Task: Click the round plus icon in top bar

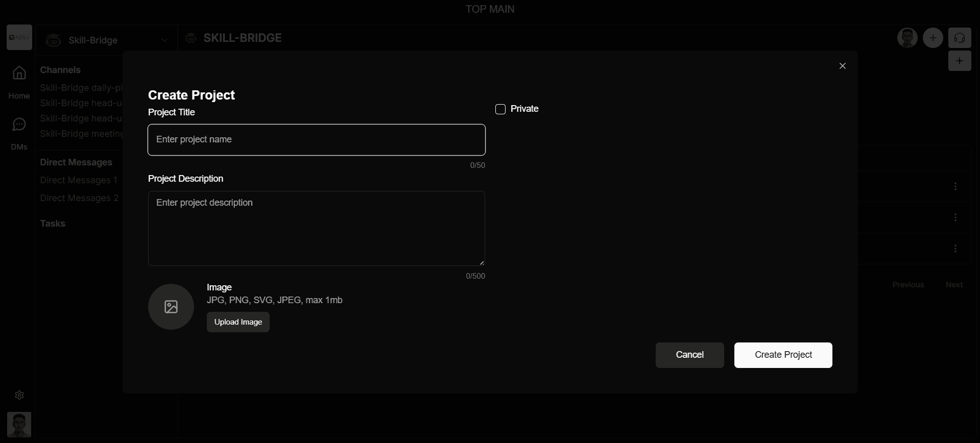Action: (933, 38)
